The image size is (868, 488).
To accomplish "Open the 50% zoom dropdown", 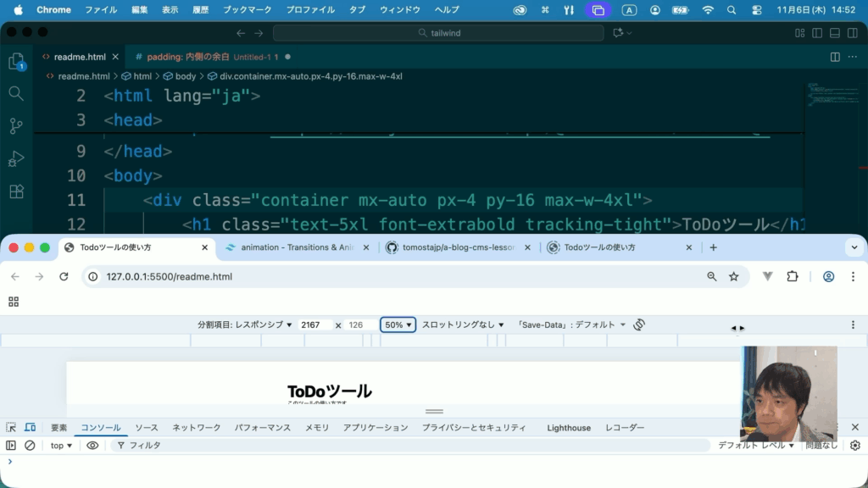I will tap(398, 324).
